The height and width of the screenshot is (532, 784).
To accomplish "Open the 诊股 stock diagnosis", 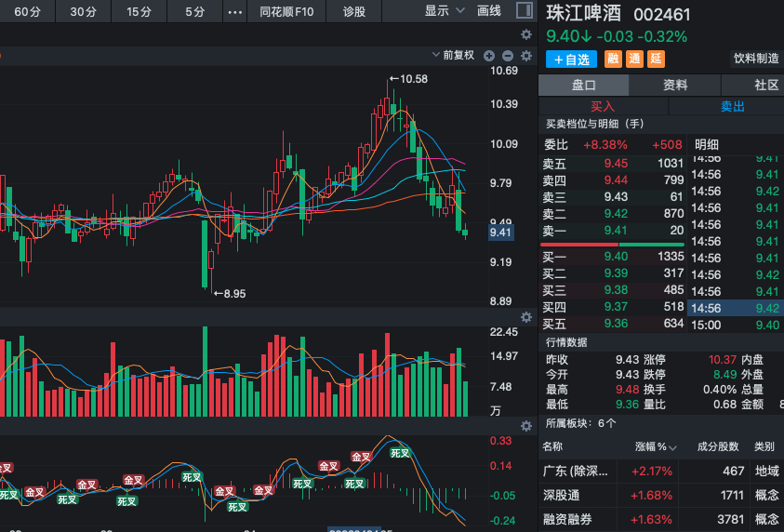I will pyautogui.click(x=354, y=11).
